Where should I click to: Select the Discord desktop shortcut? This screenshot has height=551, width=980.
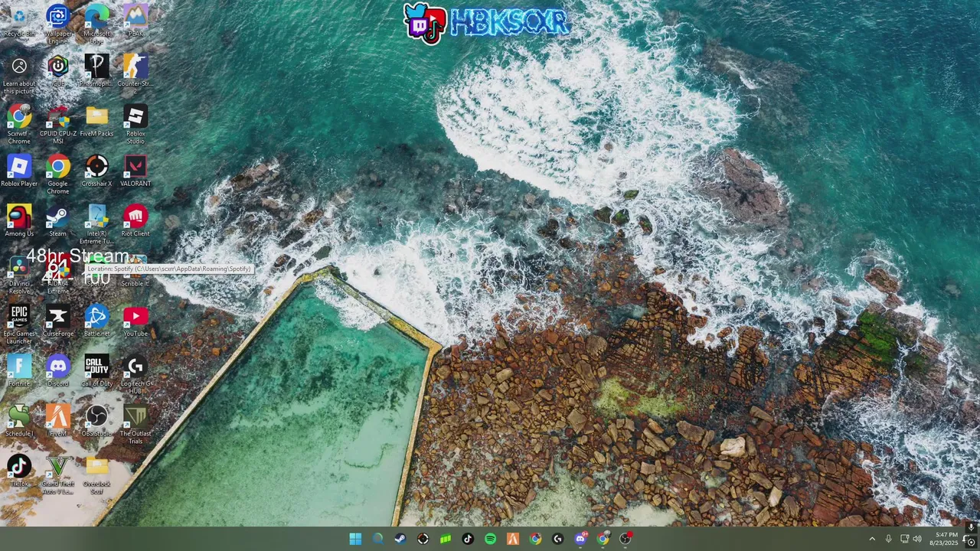click(x=58, y=370)
